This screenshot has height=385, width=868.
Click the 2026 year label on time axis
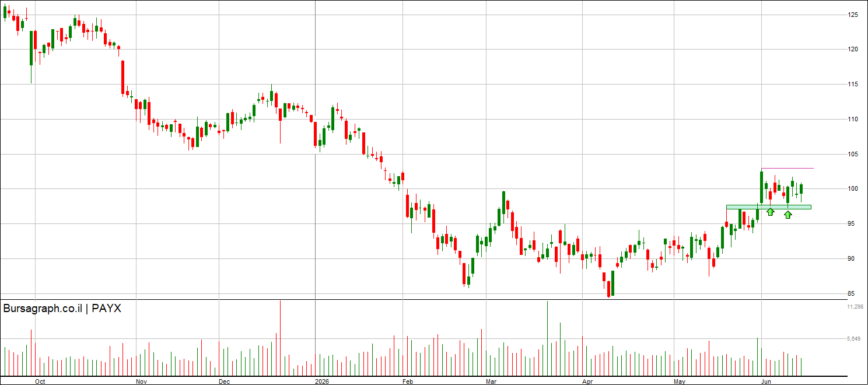click(x=323, y=381)
